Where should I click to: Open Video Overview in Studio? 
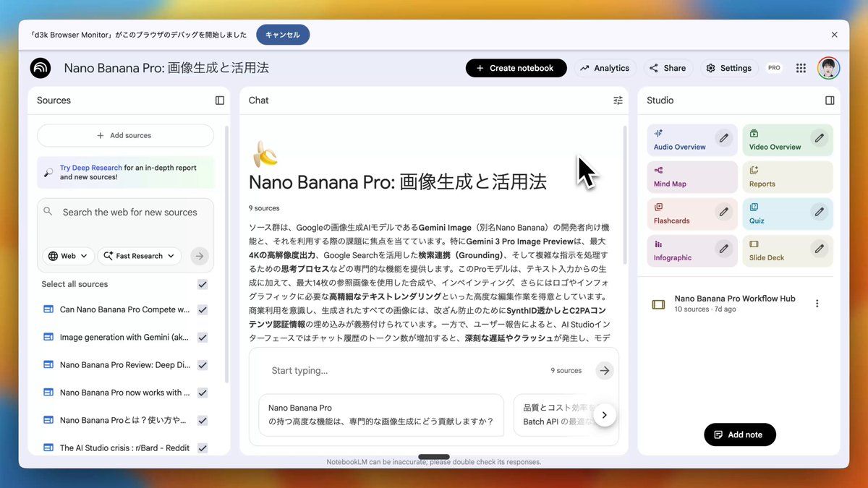coord(787,140)
